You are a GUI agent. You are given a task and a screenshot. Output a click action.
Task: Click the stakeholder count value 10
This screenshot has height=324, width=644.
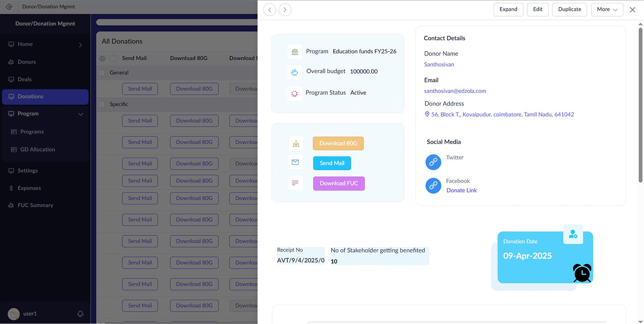334,262
